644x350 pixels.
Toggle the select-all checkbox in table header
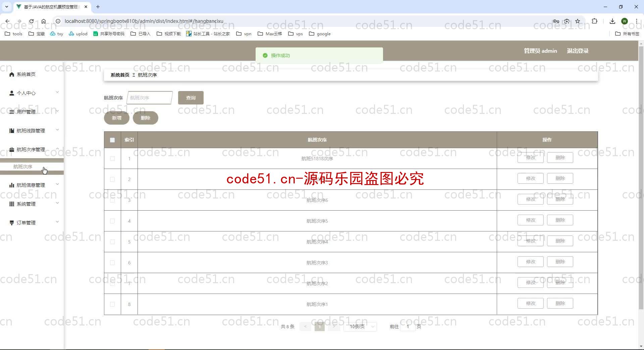tap(112, 140)
